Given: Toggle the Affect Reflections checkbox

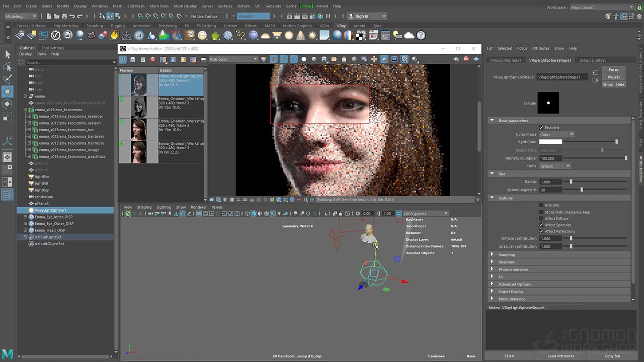Looking at the screenshot, I should coord(541,231).
